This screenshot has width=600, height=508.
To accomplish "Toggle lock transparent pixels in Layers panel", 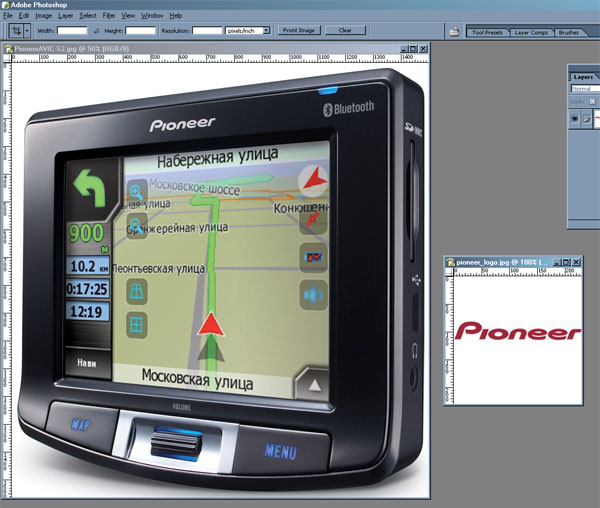I will click(x=592, y=101).
